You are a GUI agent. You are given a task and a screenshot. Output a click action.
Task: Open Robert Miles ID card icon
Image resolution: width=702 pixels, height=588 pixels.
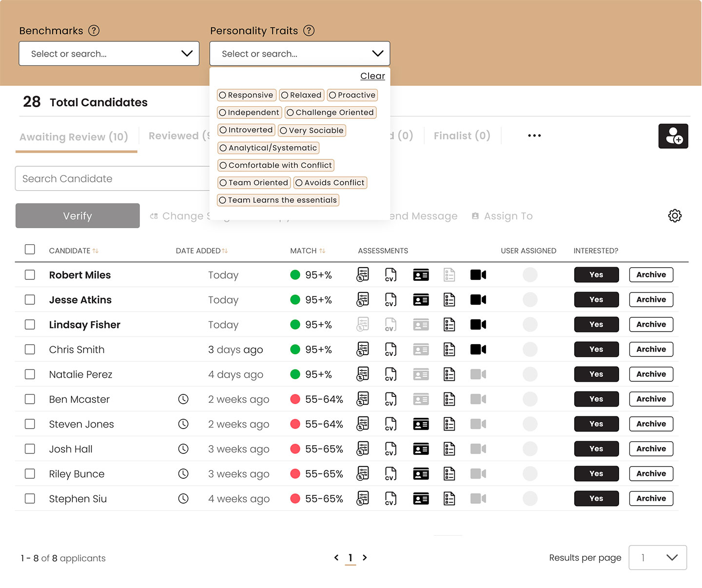pyautogui.click(x=421, y=275)
